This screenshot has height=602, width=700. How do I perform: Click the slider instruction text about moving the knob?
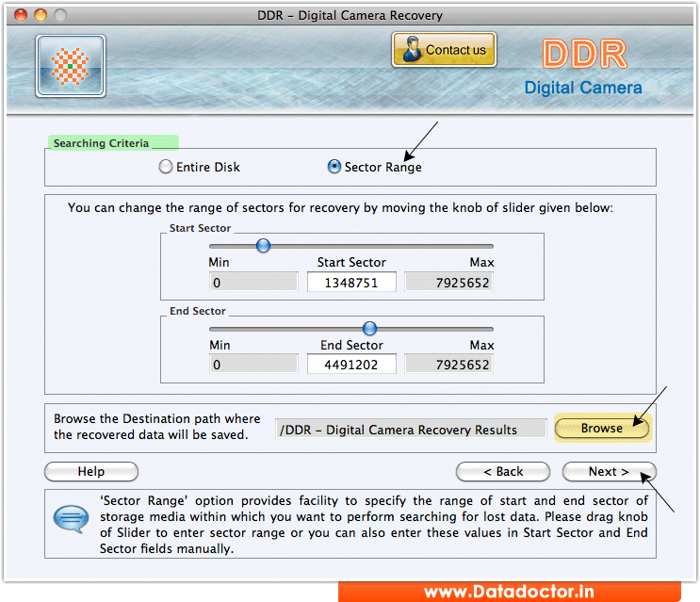(340, 208)
